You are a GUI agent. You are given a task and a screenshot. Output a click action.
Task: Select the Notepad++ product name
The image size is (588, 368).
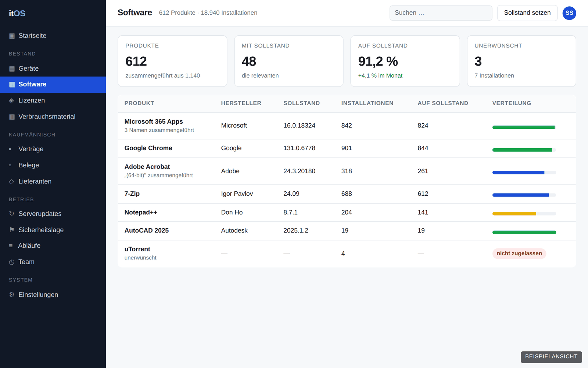141,212
